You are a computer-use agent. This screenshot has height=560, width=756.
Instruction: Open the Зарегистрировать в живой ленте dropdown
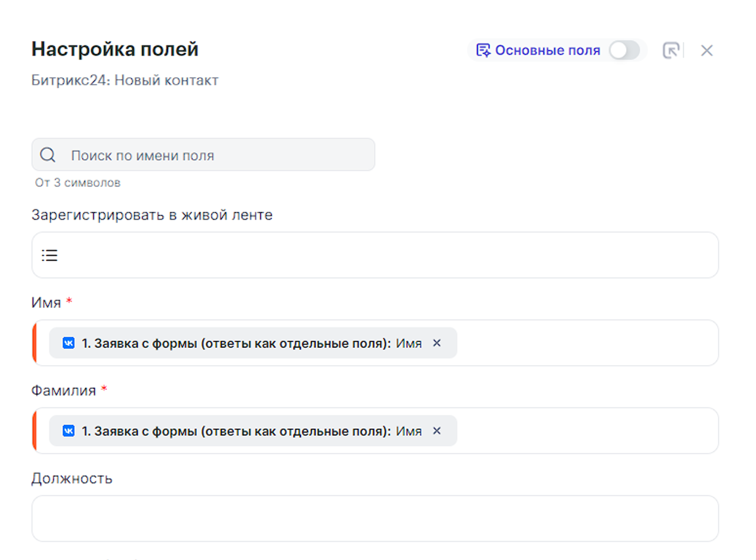(x=380, y=255)
